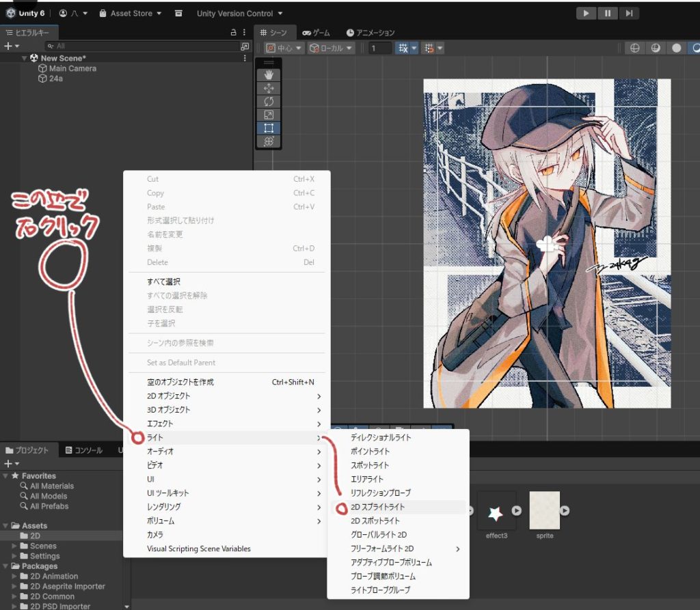Select the Hand view tool
This screenshot has width=700, height=610.
[269, 74]
